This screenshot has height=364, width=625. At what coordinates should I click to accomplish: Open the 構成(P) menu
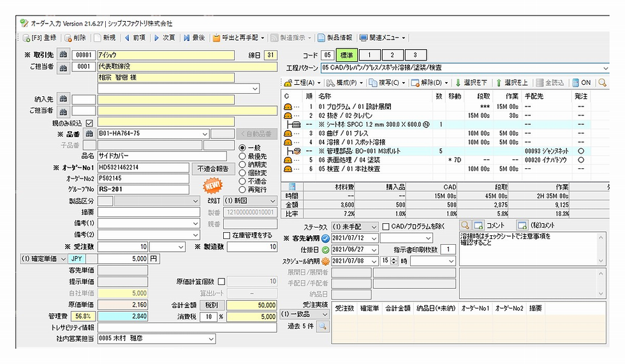[x=344, y=83]
